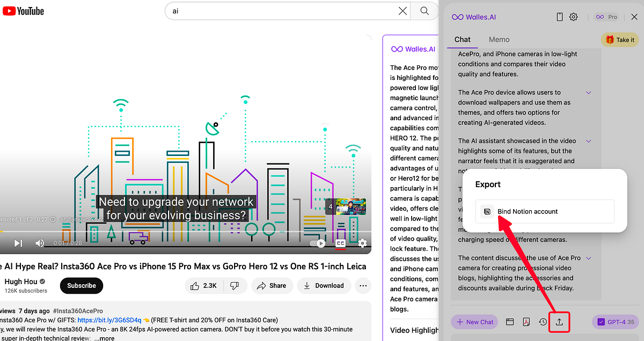Open chat history via the clock icon
The image size is (644, 341).
click(543, 322)
